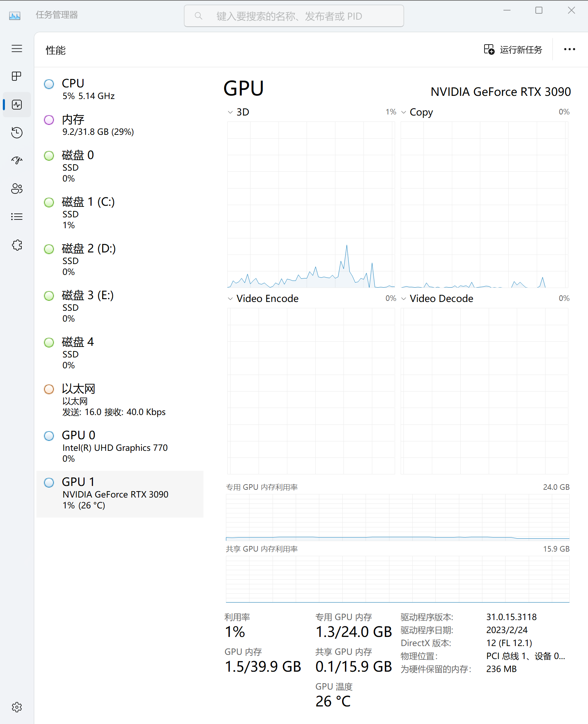Open the Services page icon
This screenshot has width=588, height=724.
click(x=17, y=245)
